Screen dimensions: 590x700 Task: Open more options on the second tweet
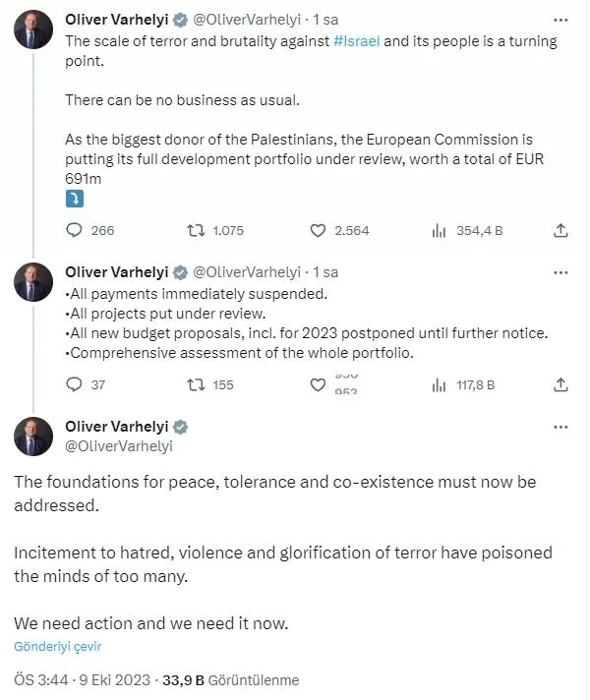pyautogui.click(x=560, y=272)
